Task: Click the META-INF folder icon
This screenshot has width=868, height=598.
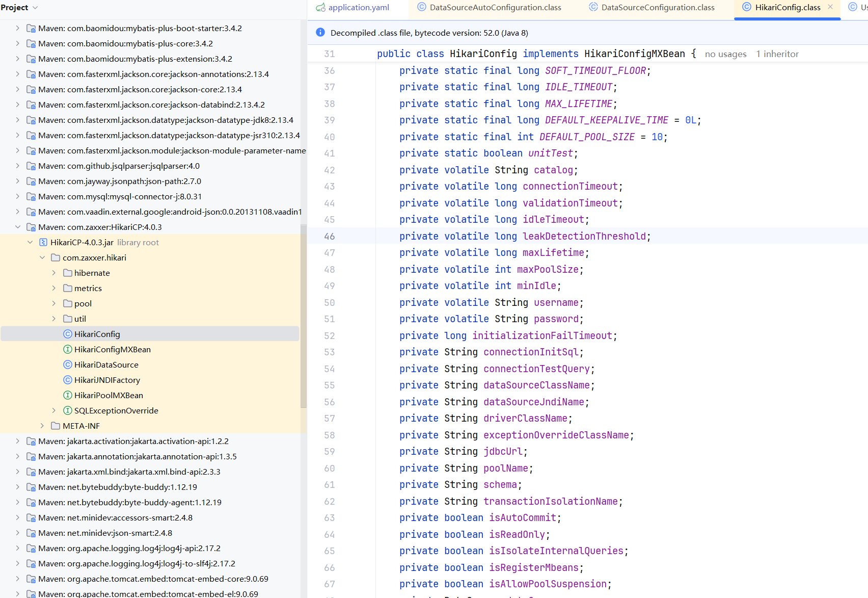Action: pyautogui.click(x=56, y=426)
